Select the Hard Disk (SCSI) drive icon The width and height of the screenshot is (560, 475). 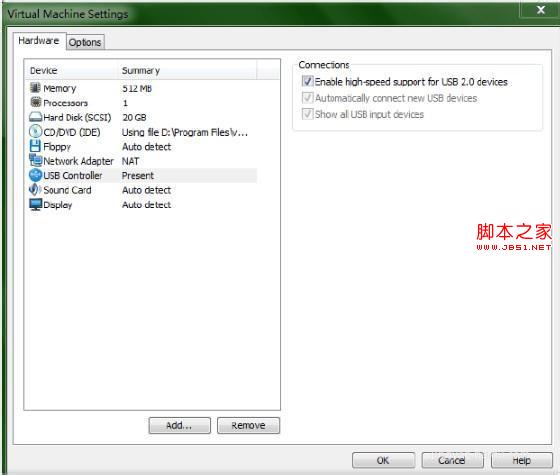tap(35, 117)
